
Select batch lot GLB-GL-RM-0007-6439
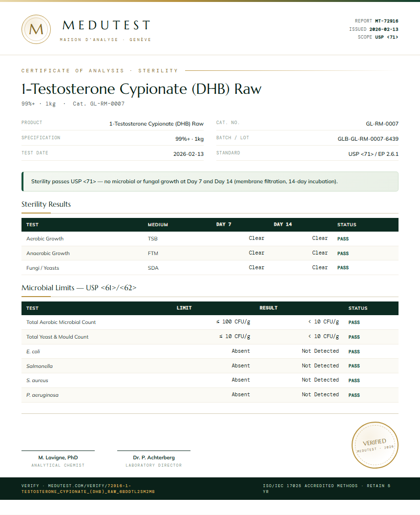368,139
